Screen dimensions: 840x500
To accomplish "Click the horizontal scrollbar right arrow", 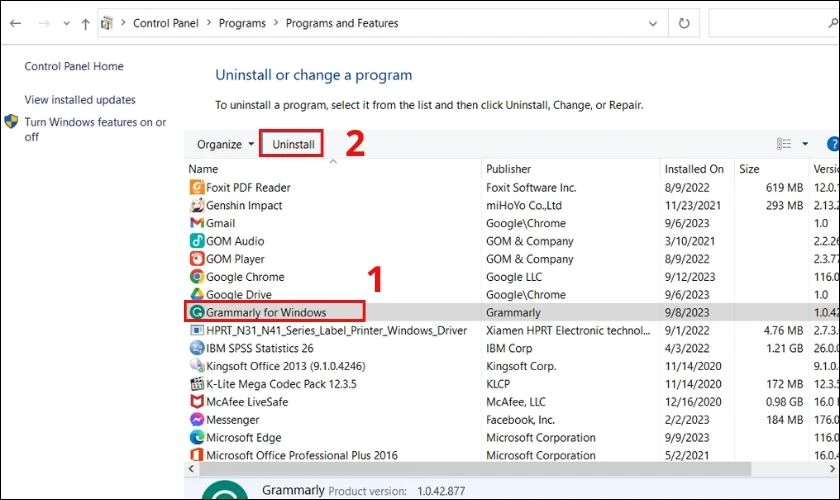I will 832,469.
